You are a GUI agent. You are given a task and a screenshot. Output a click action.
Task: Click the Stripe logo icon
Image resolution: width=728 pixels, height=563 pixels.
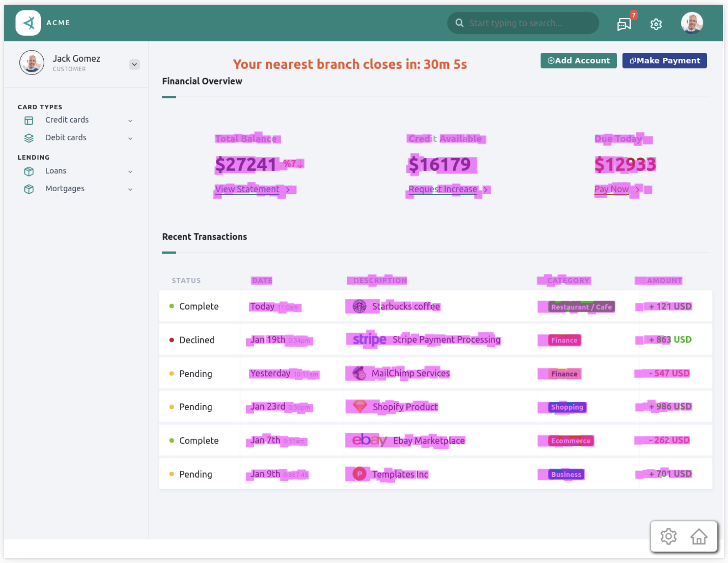(x=369, y=340)
